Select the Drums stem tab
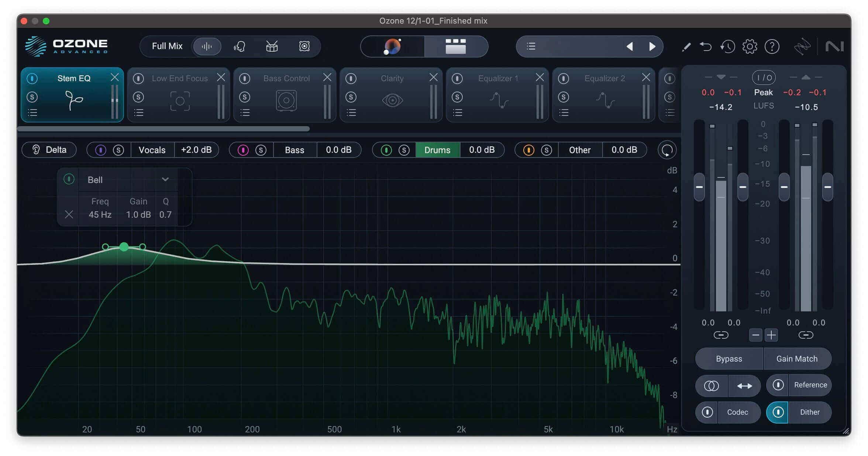 (437, 150)
